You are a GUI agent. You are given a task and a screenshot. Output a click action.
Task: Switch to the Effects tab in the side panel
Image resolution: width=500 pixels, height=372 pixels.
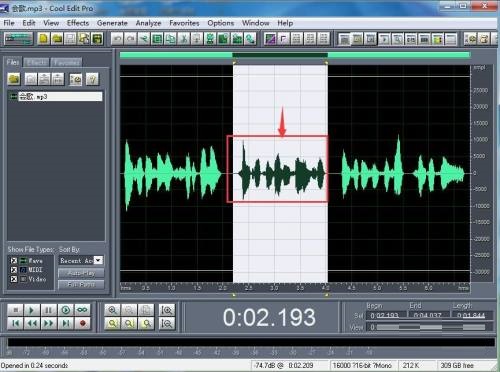click(x=36, y=62)
